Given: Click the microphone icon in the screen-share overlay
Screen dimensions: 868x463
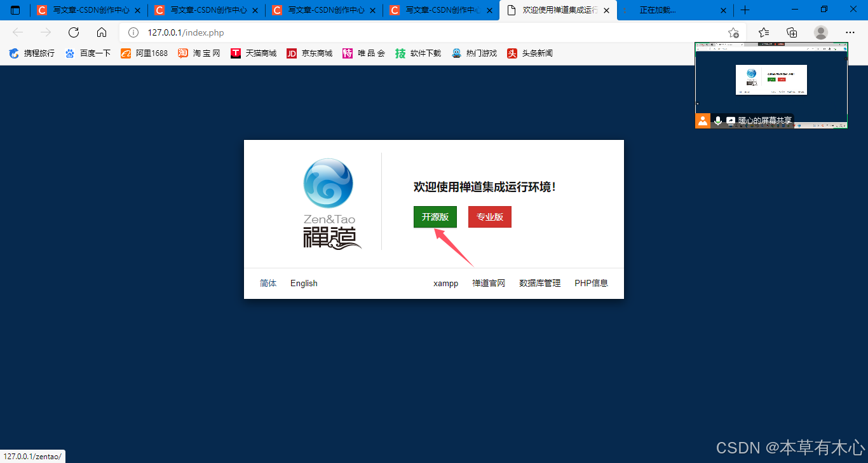Looking at the screenshot, I should point(718,121).
